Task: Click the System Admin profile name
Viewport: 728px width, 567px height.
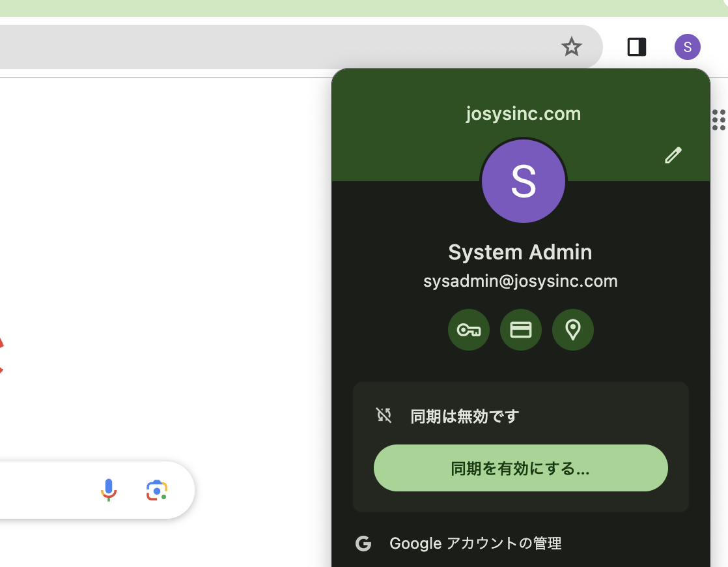Action: tap(520, 252)
